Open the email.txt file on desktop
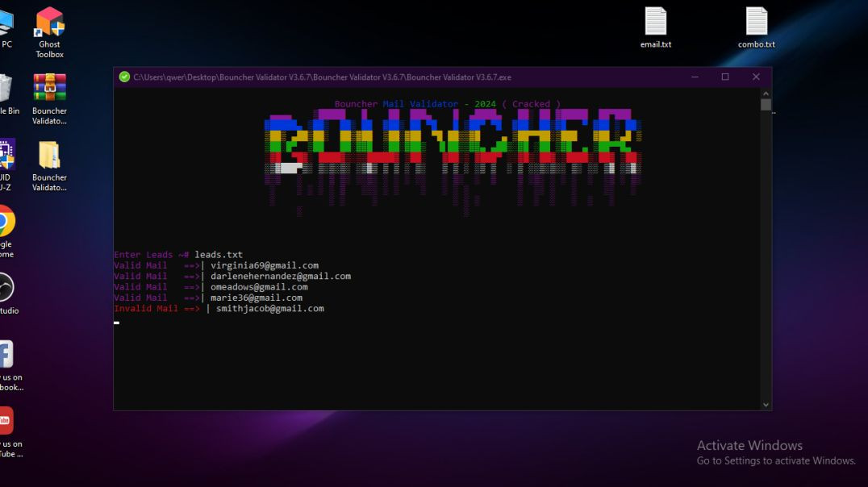This screenshot has width=868, height=487. point(656,27)
